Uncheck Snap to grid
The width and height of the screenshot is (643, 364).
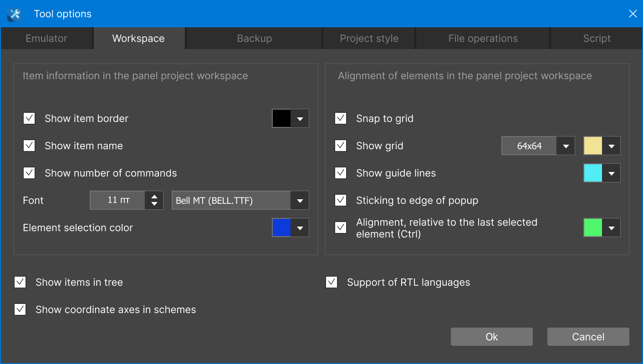pyautogui.click(x=341, y=118)
